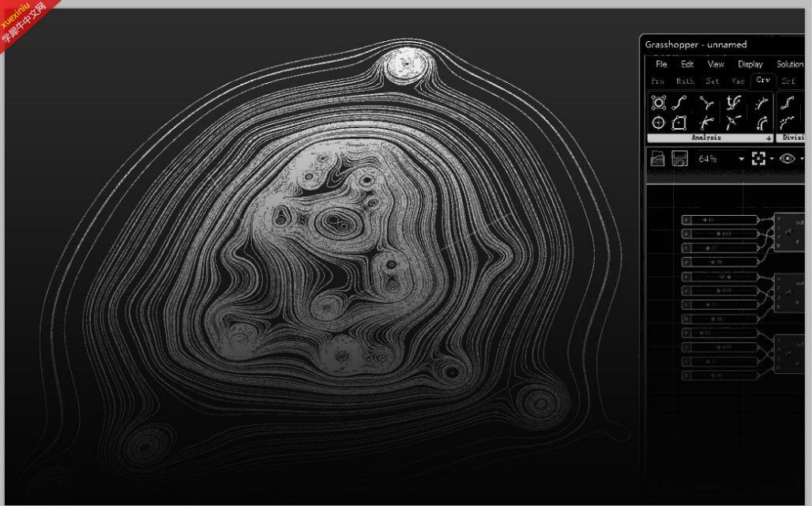
Task: Pick the dotted curve derivative icon in Analysis
Action: click(x=761, y=103)
